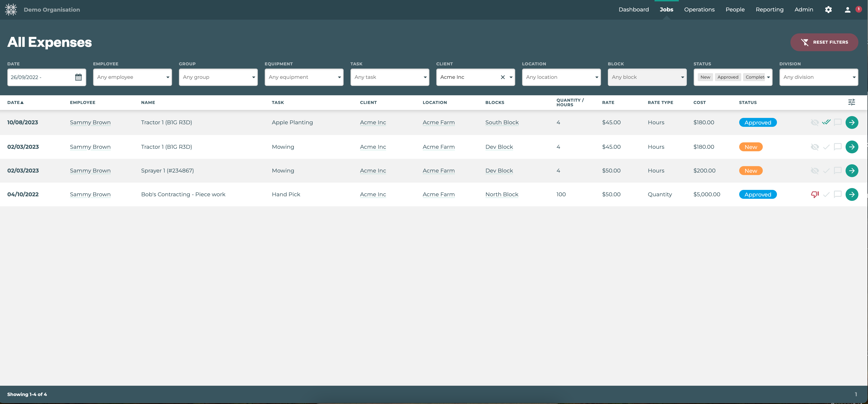The height and width of the screenshot is (404, 868).
Task: Click double-check approval icon on Apple Planting row
Action: click(826, 122)
